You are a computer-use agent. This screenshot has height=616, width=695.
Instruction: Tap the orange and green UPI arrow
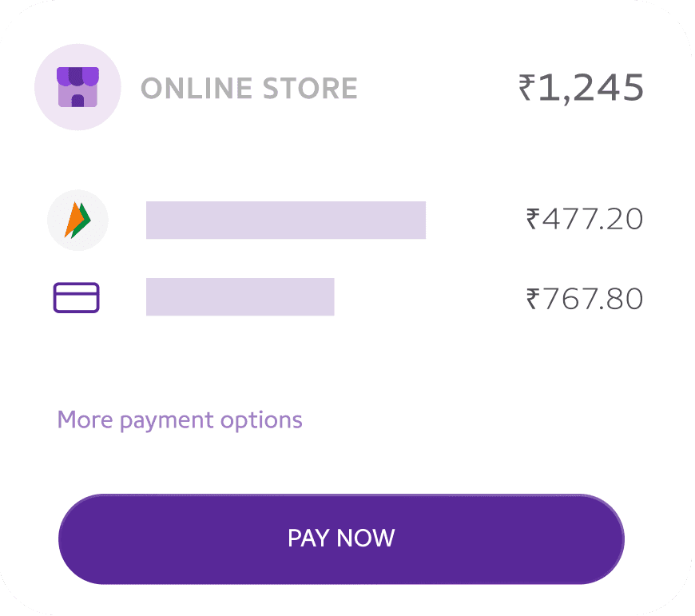coord(77,221)
